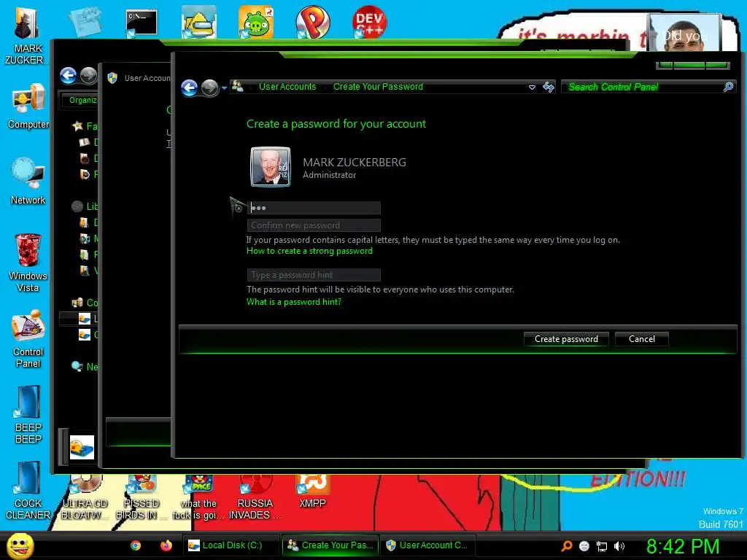Select Network node in explorer navigation pane
747x560 pixels.
[x=77, y=366]
